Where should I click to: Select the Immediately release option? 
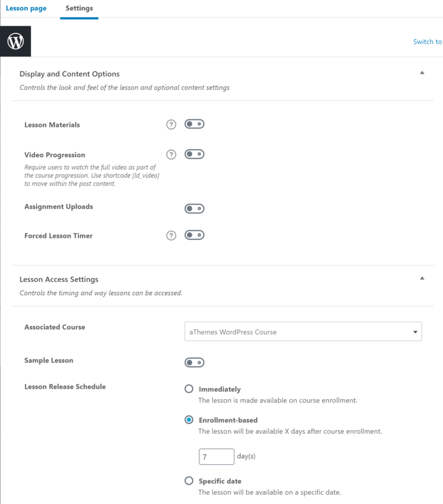tap(189, 389)
